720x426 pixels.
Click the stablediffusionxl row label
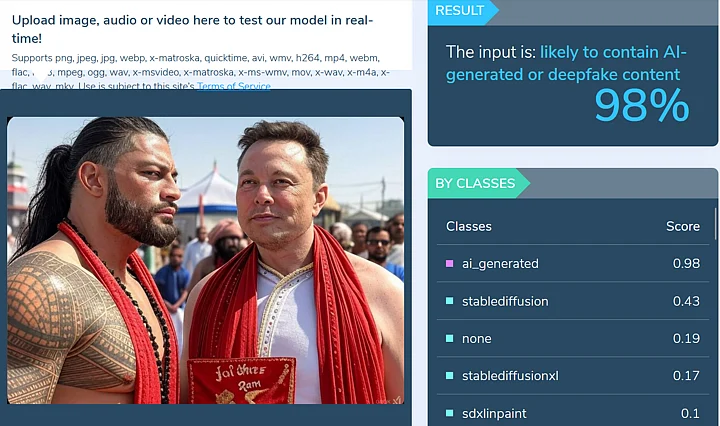tap(510, 376)
